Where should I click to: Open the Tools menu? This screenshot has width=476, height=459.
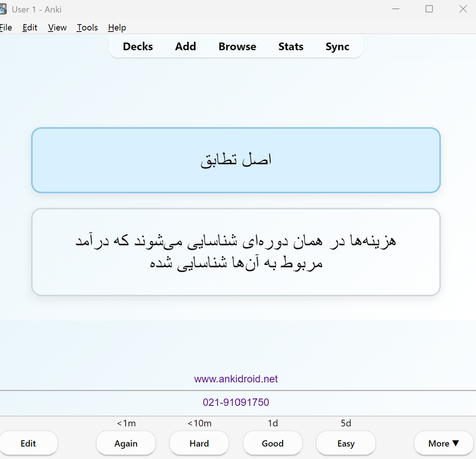(87, 28)
